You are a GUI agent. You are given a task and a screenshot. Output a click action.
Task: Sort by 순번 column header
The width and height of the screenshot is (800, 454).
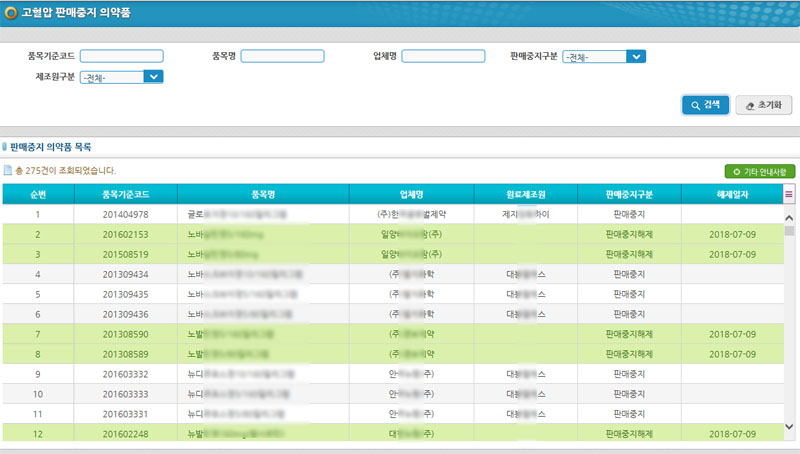tap(37, 194)
